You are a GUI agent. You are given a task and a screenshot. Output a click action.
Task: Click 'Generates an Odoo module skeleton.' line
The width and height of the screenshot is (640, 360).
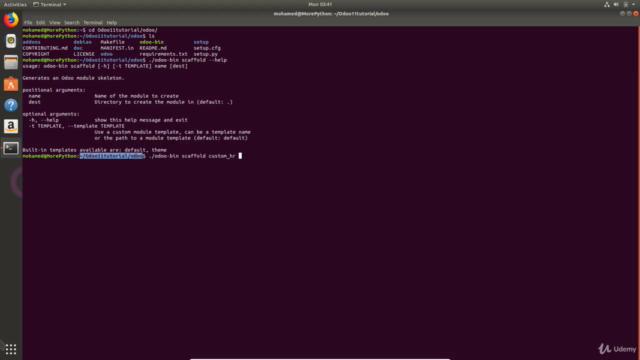(73, 78)
